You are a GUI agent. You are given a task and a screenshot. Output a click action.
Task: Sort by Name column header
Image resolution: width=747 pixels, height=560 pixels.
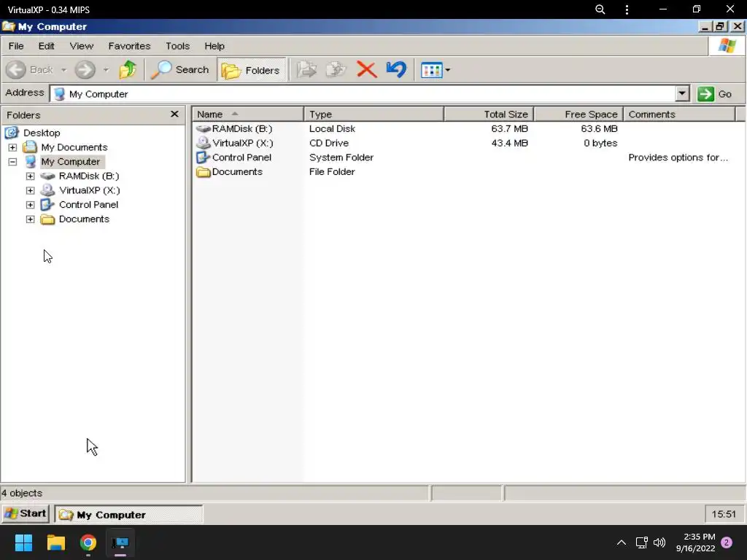click(x=248, y=114)
